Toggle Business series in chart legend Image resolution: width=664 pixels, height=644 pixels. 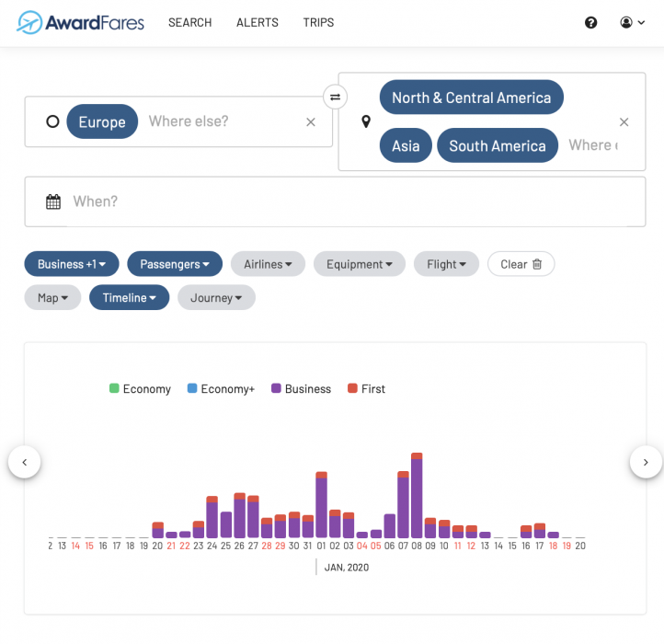pos(301,389)
